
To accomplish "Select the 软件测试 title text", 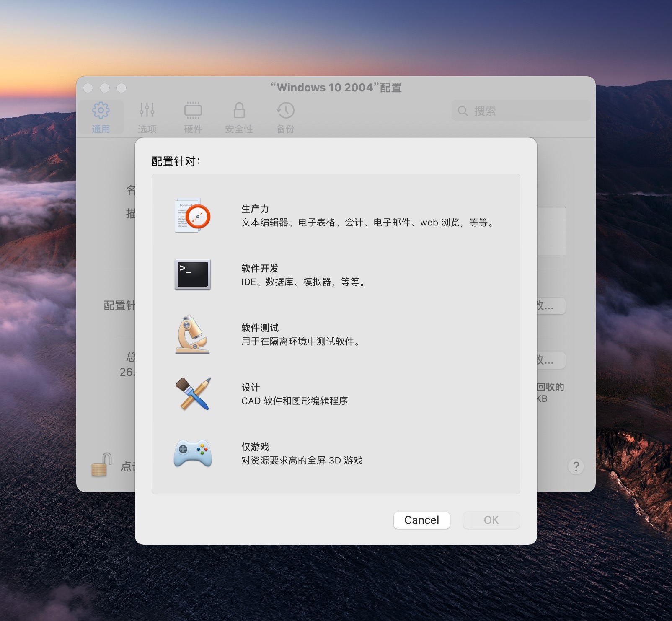I will (x=260, y=328).
